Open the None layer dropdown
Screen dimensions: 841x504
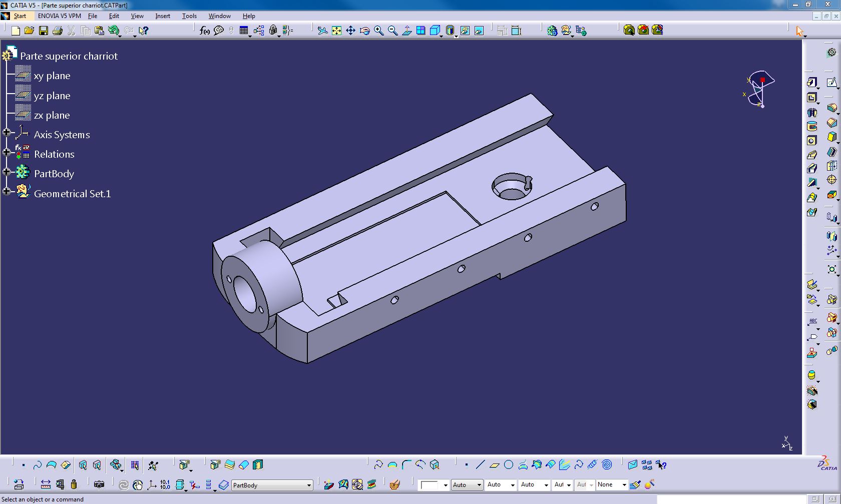624,485
